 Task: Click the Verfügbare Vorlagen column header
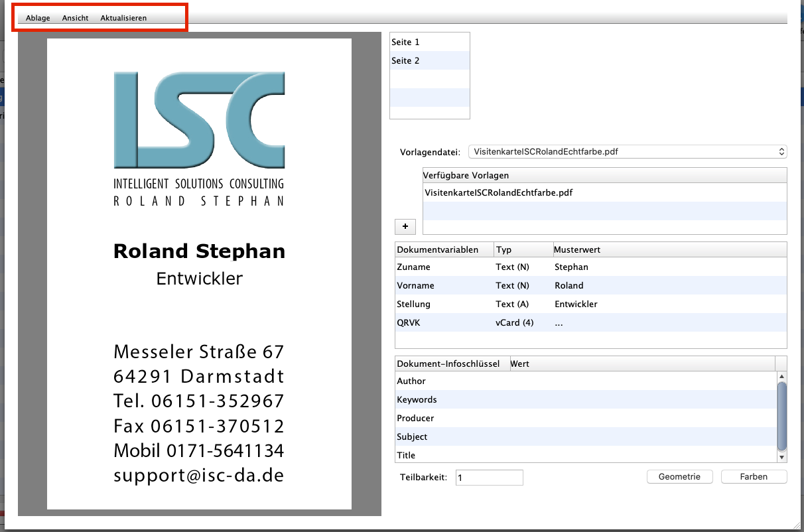tap(604, 175)
